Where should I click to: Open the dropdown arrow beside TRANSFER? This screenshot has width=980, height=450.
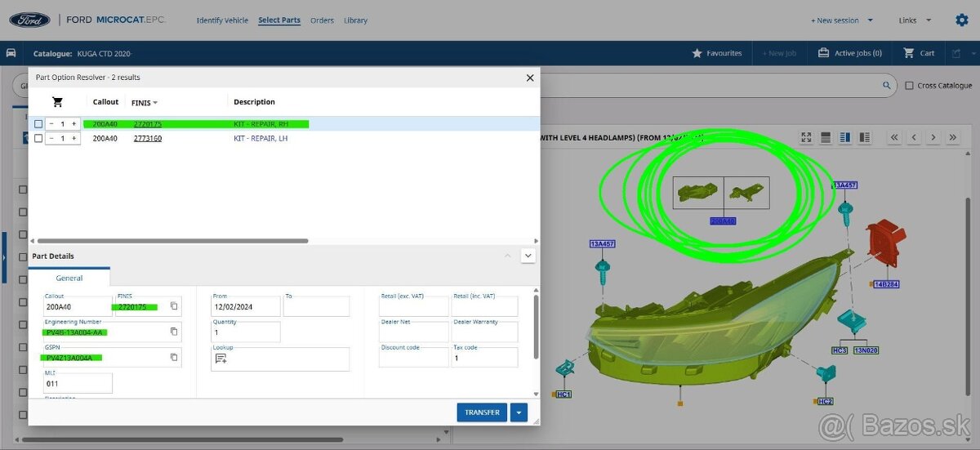[x=519, y=412]
